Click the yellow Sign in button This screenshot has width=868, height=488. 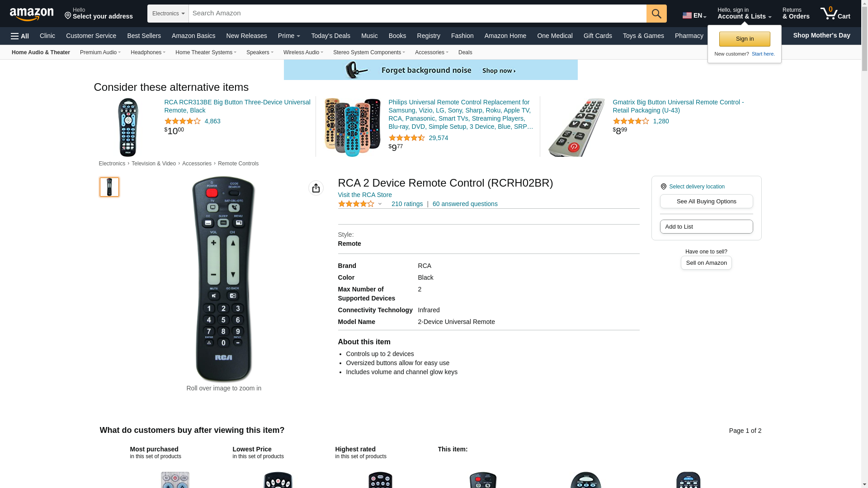coord(745,39)
